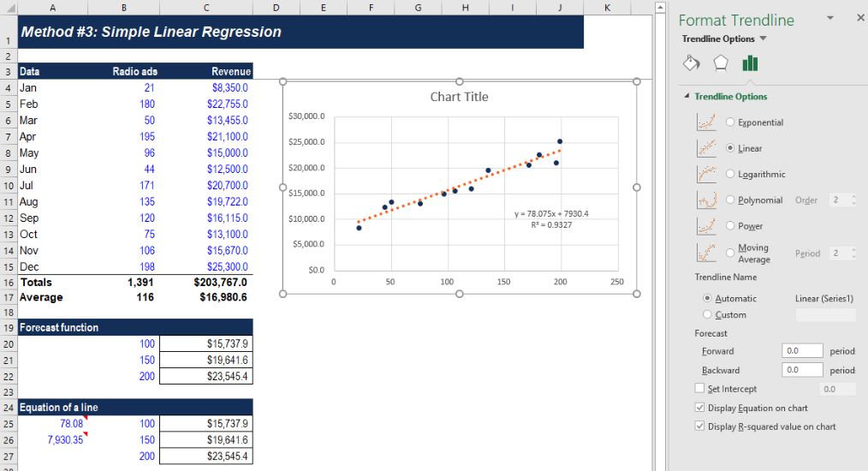Click the Set Intercept value field
Viewport: 868px width, 471px height.
click(x=835, y=389)
